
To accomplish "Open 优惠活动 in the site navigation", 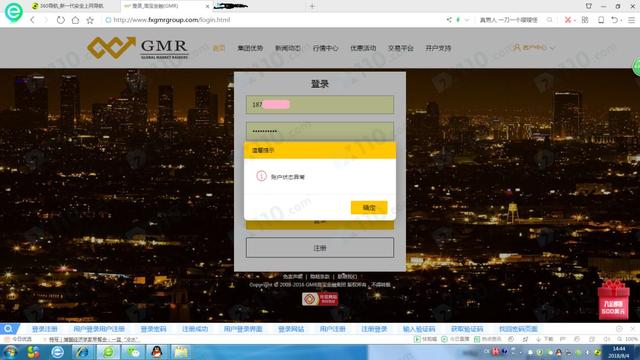I will click(363, 48).
